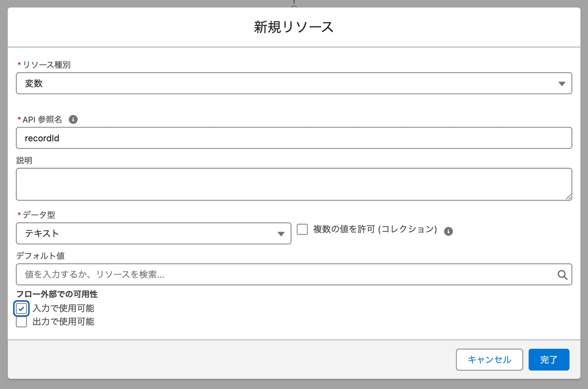Screen dimensions: 588x389
Task: Enable 複数の値を許可 (コレクション) checkbox
Action: tap(302, 229)
